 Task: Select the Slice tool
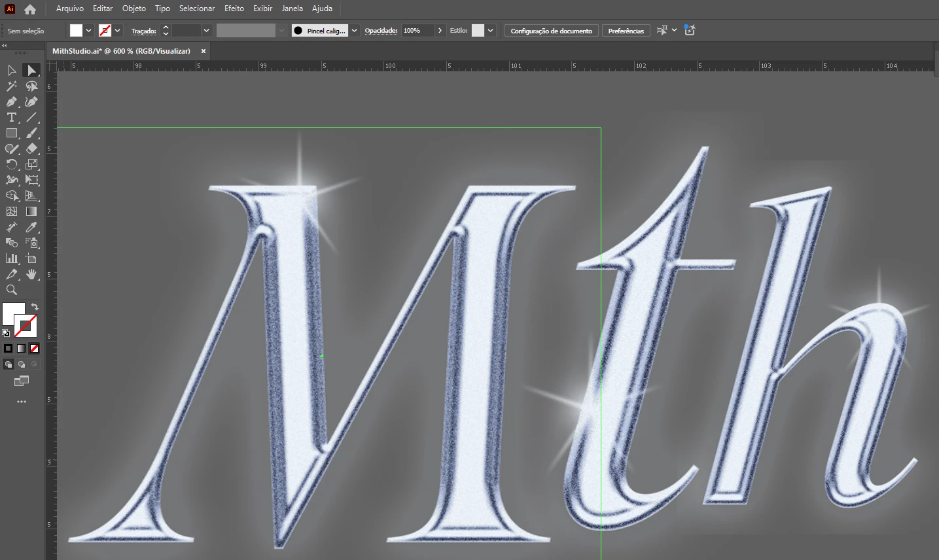pyautogui.click(x=12, y=274)
